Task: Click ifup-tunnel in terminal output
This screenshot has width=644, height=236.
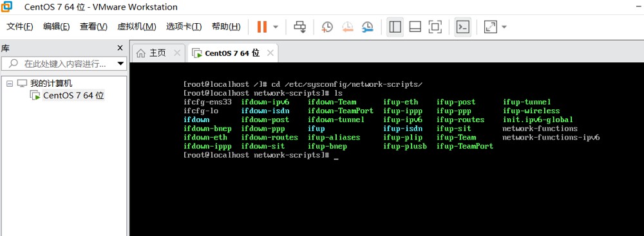Action: tap(527, 102)
